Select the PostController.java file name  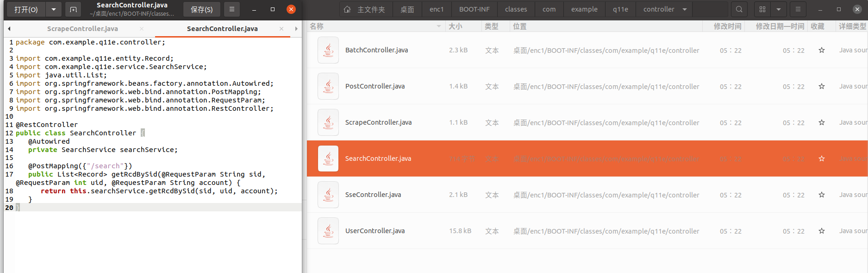(x=375, y=86)
